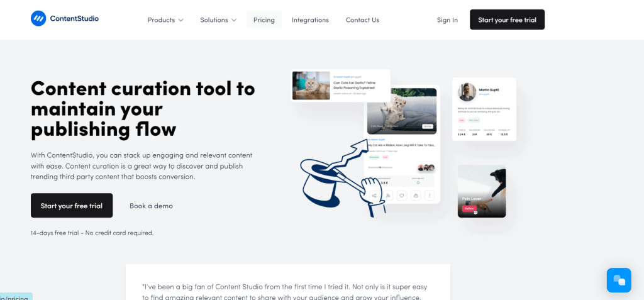
Task: Click the red Follow button on Pets Lover
Action: pos(469,208)
